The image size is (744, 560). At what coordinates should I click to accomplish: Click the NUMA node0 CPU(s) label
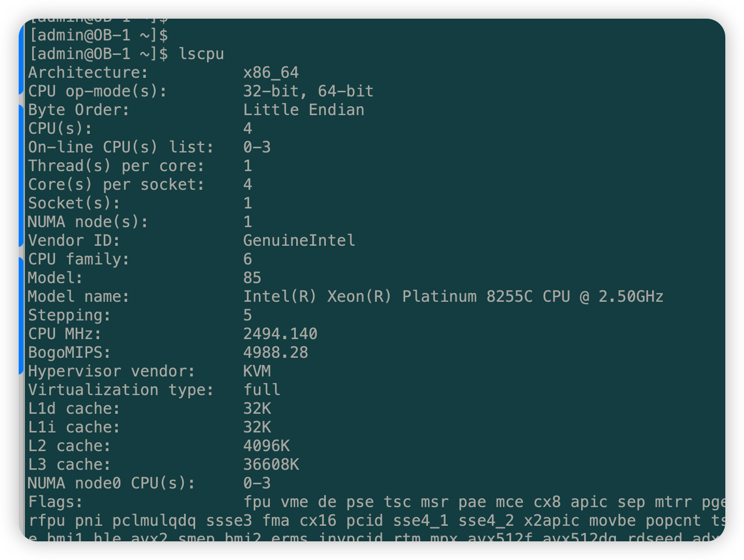coord(112,483)
